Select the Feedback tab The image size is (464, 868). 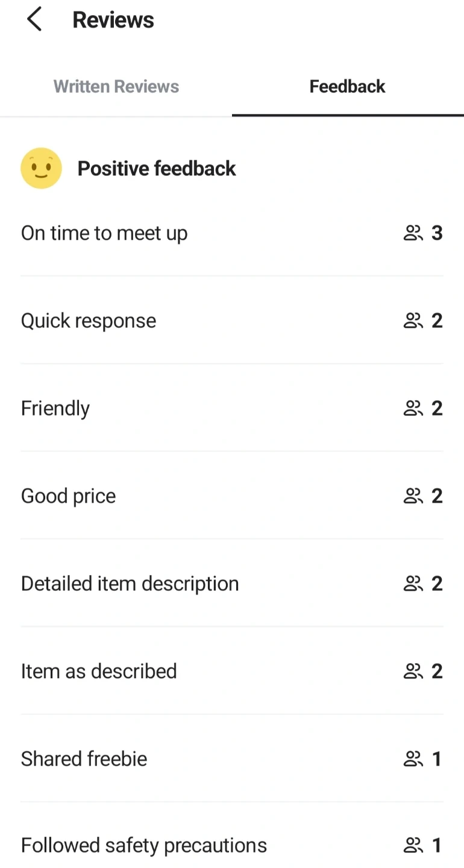coord(347,87)
